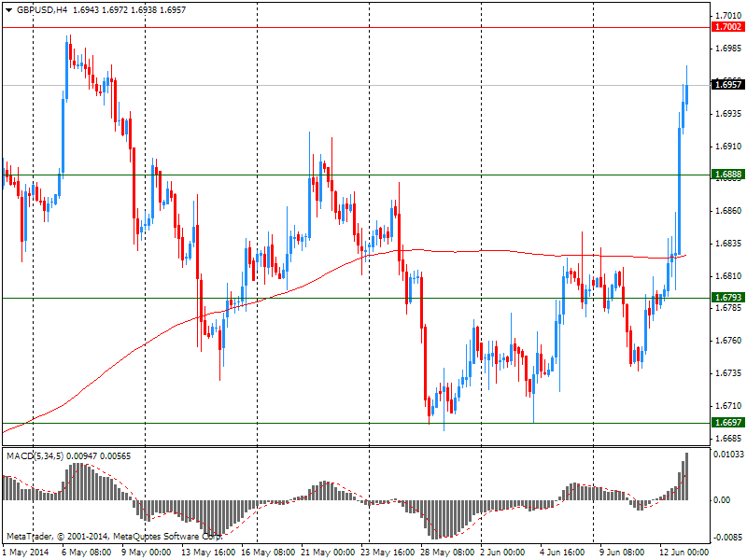747x560 pixels.
Task: Click the MACD scale value 0.01033
Action: (728, 455)
